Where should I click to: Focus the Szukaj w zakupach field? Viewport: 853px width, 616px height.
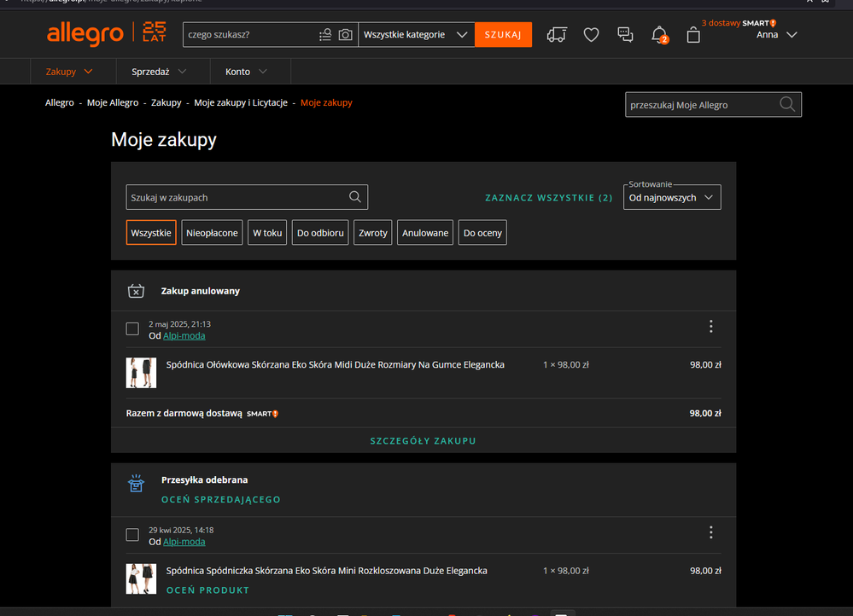pos(247,197)
